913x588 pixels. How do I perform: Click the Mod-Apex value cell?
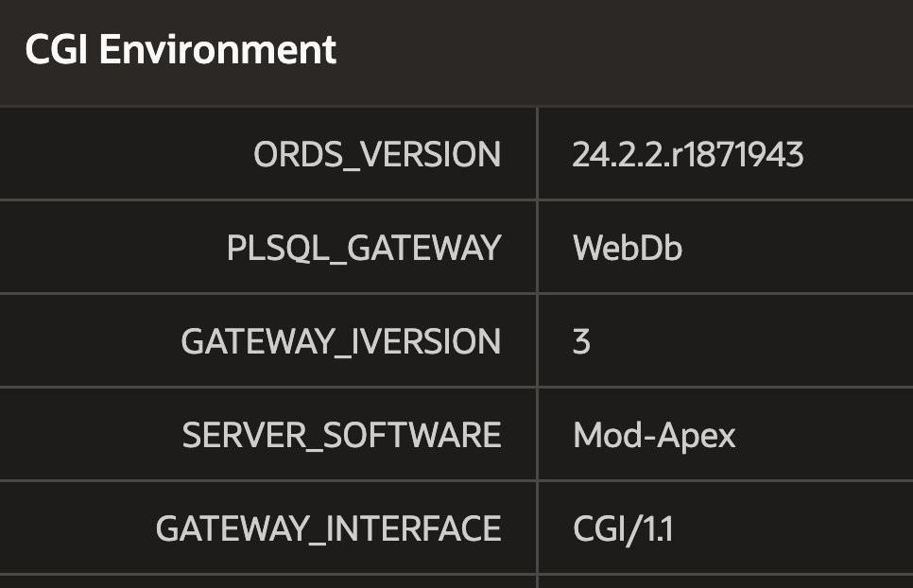pos(726,434)
